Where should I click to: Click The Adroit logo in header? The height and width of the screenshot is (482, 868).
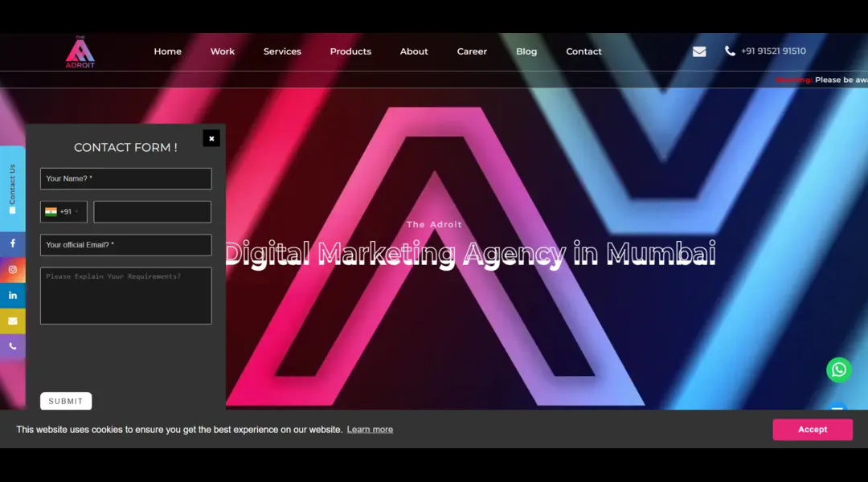coord(80,52)
